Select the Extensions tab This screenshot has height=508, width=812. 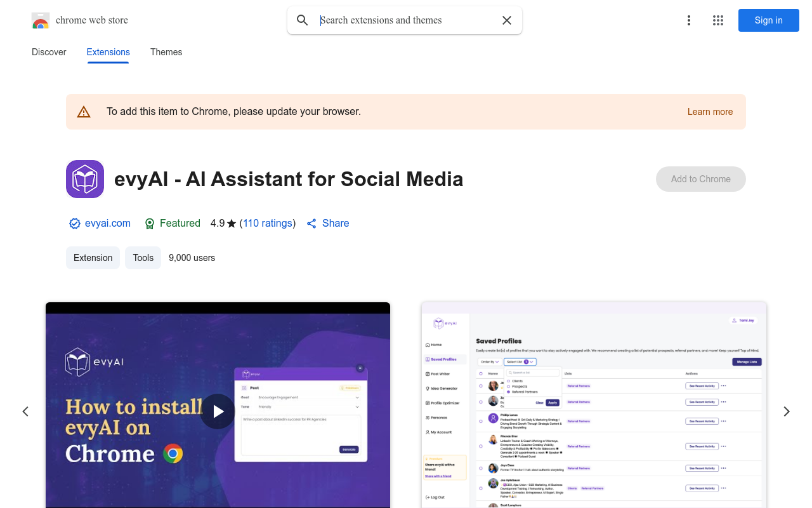pos(108,52)
